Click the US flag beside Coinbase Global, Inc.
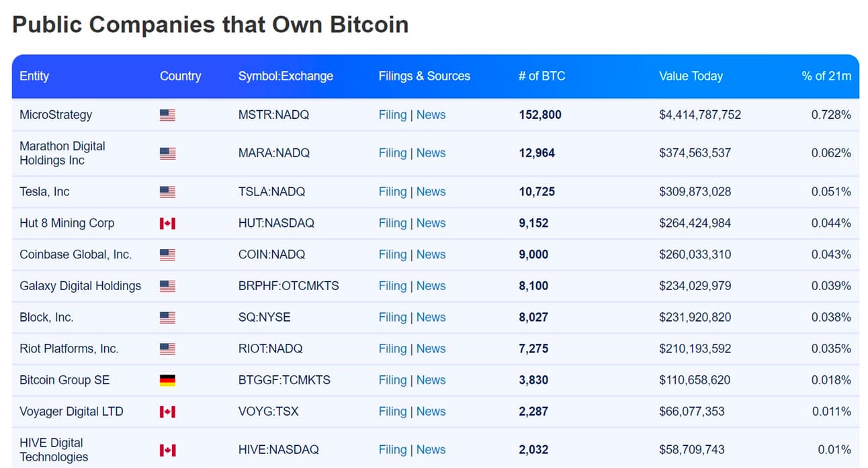Screen dimensions: 868x468 click(x=167, y=254)
